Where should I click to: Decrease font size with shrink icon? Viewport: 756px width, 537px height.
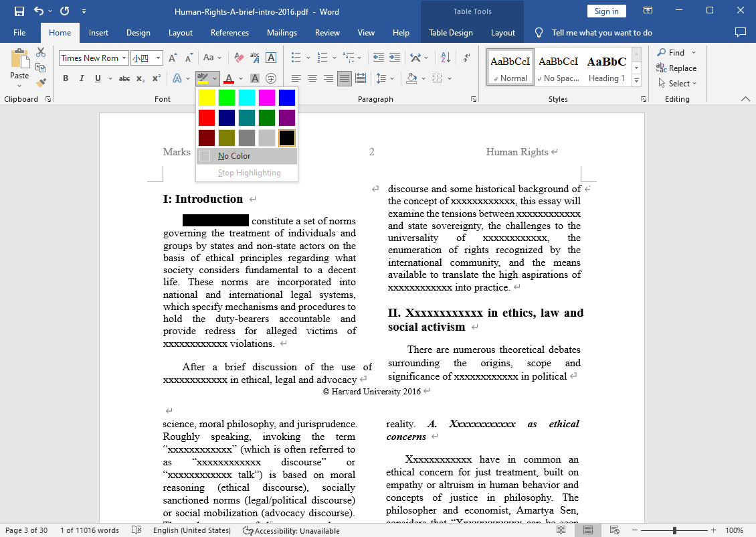pyautogui.click(x=189, y=58)
